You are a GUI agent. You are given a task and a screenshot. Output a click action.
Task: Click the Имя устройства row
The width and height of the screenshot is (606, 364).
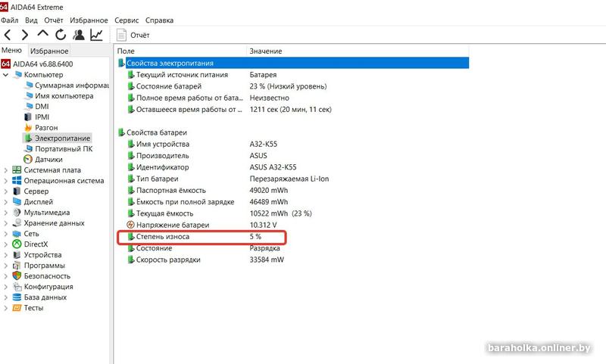click(x=293, y=144)
